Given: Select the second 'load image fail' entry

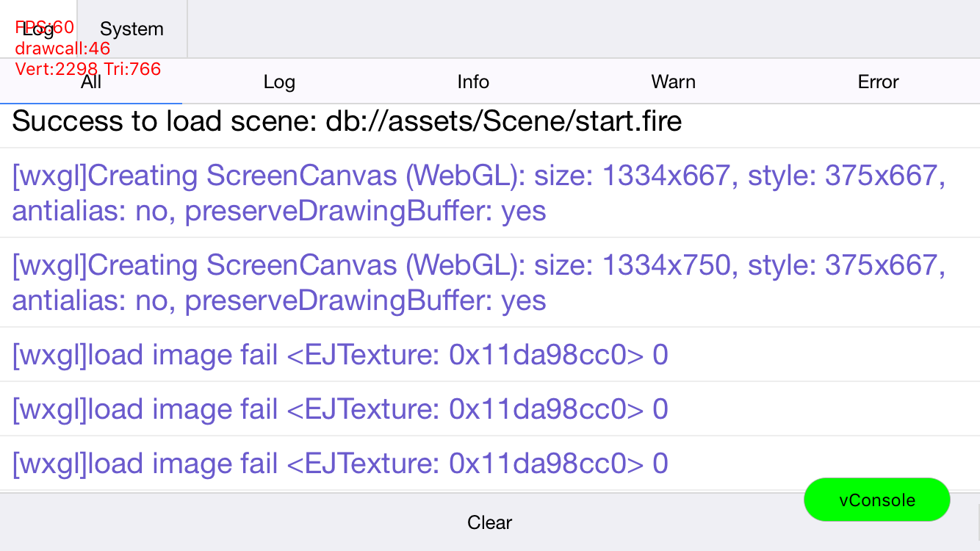Looking at the screenshot, I should (339, 409).
